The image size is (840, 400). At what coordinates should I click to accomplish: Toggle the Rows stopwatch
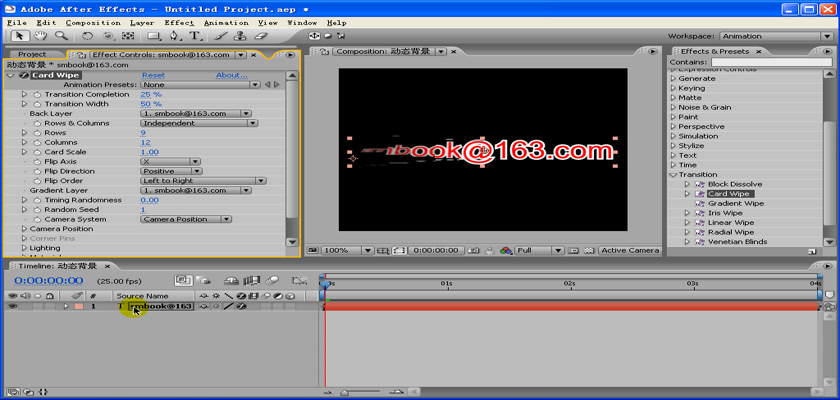pos(38,133)
